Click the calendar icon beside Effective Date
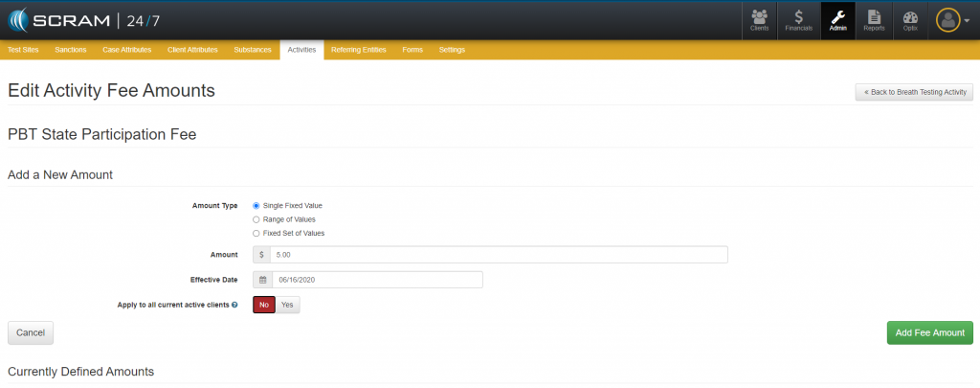Viewport: 980px width, 388px height. [262, 280]
